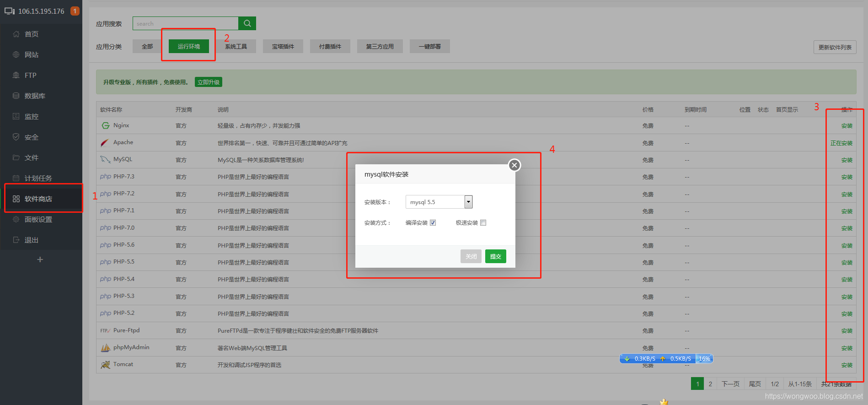The height and width of the screenshot is (405, 868).
Task: Click the 关闭 button in dialog
Action: pos(471,256)
